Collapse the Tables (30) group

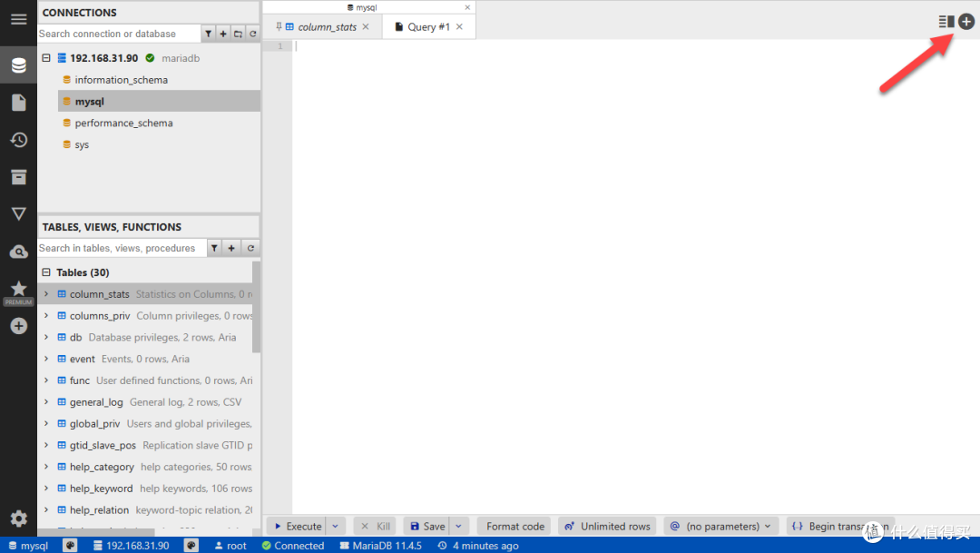click(x=46, y=272)
